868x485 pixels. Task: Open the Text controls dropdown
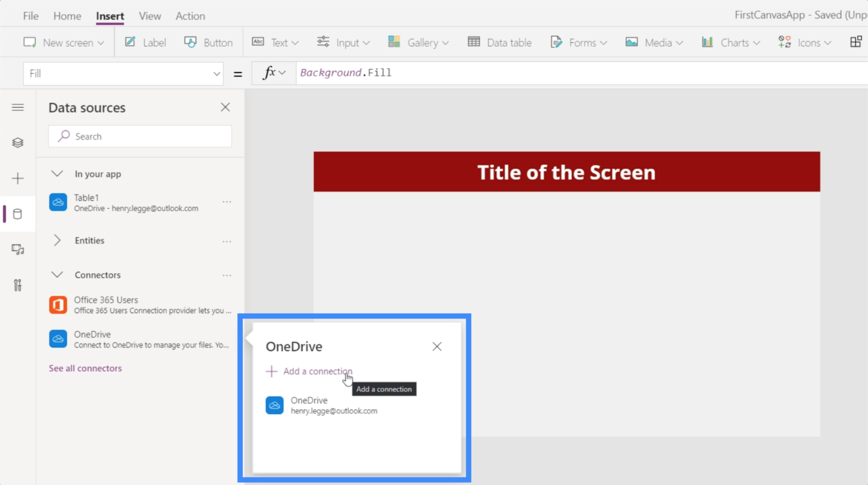[x=275, y=42]
